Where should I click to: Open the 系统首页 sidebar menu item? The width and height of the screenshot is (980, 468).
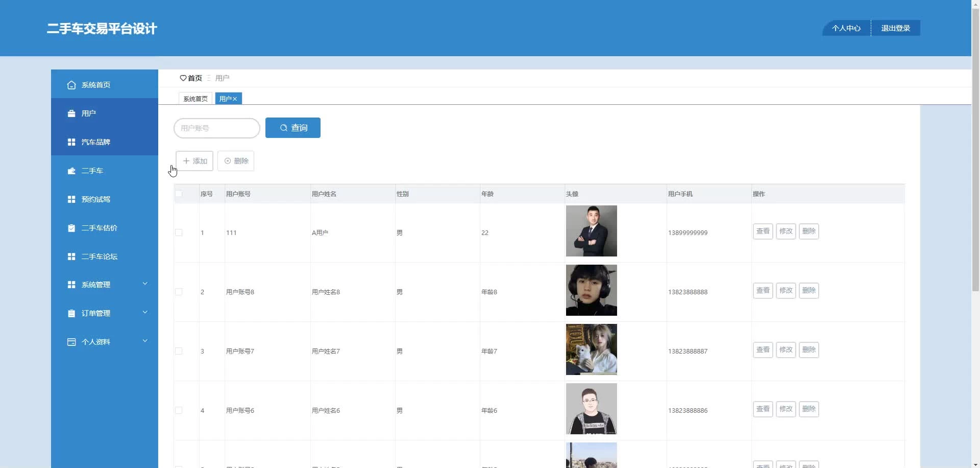[105, 85]
